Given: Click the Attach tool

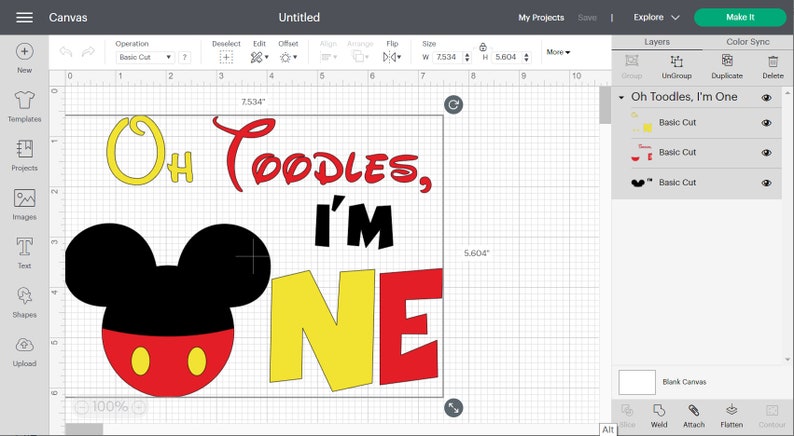Looking at the screenshot, I should pyautogui.click(x=693, y=415).
